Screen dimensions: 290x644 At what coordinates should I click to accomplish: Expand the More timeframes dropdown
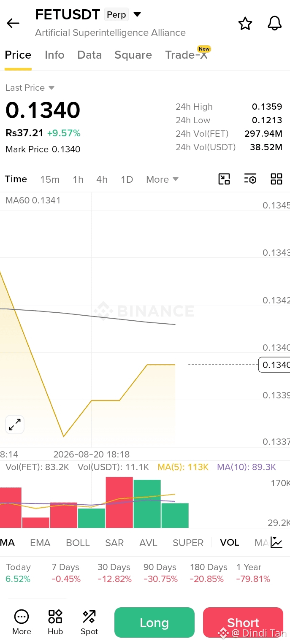point(162,179)
